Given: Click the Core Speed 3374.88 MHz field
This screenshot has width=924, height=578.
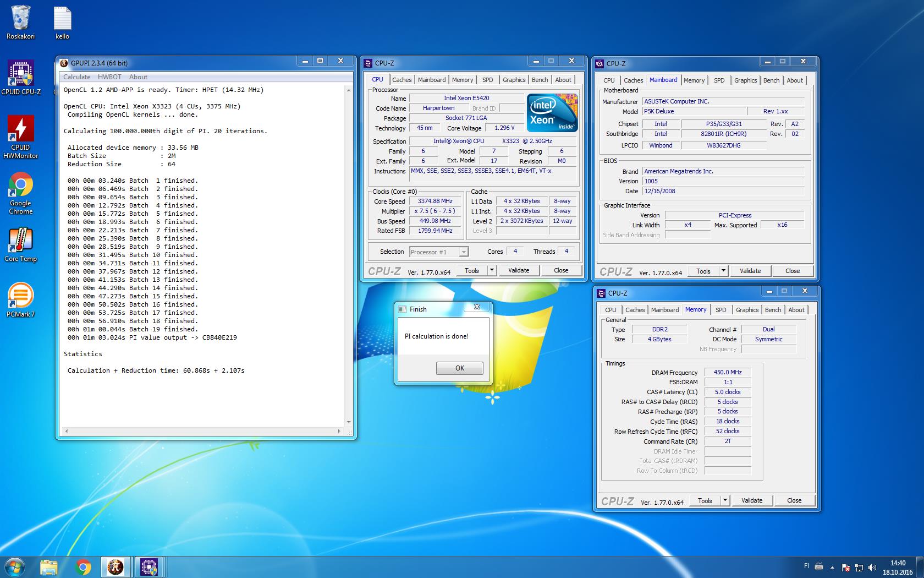Looking at the screenshot, I should tap(435, 201).
